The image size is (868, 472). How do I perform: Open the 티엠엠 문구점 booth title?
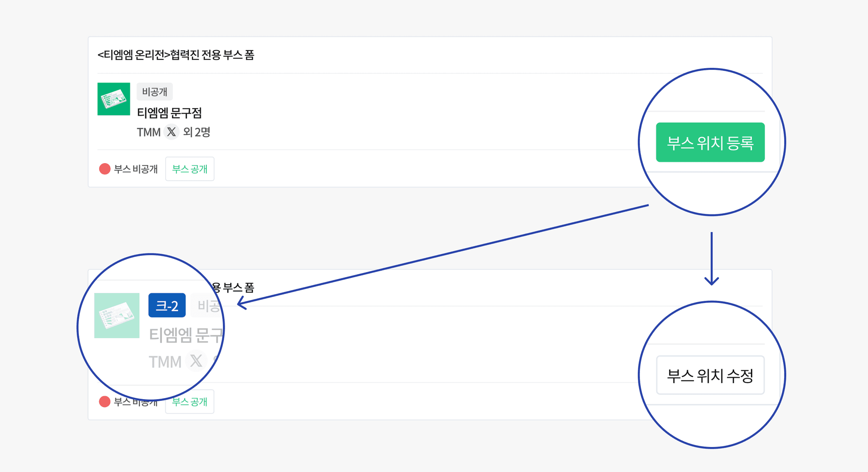[x=169, y=113]
